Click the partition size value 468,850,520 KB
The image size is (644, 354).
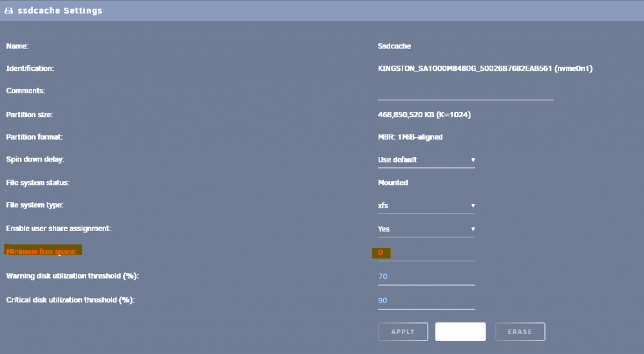[x=424, y=115]
